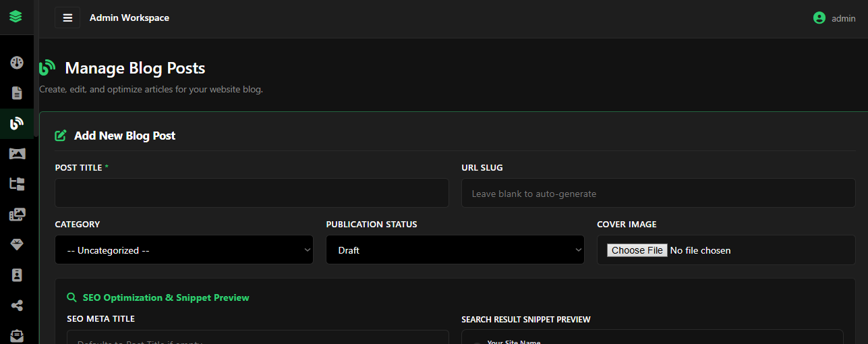Click the green layers logo icon
This screenshot has width=868, height=344.
pos(16,16)
